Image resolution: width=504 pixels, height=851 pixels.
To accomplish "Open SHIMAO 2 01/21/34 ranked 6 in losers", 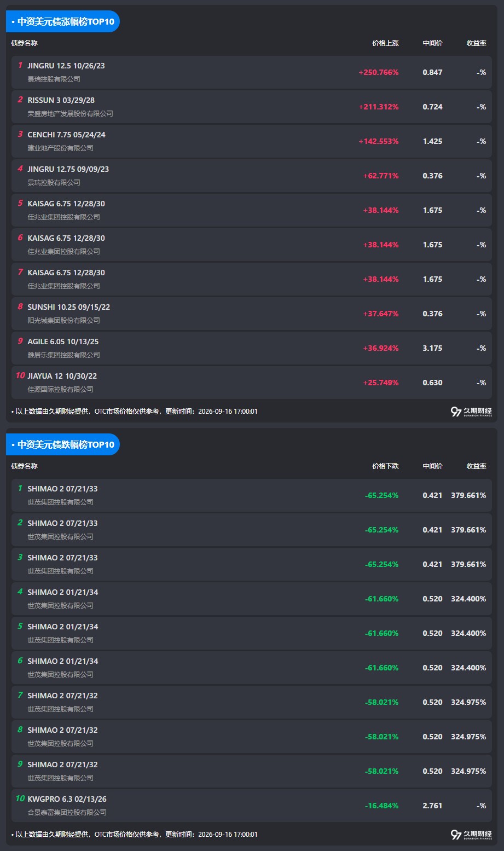I will [63, 661].
